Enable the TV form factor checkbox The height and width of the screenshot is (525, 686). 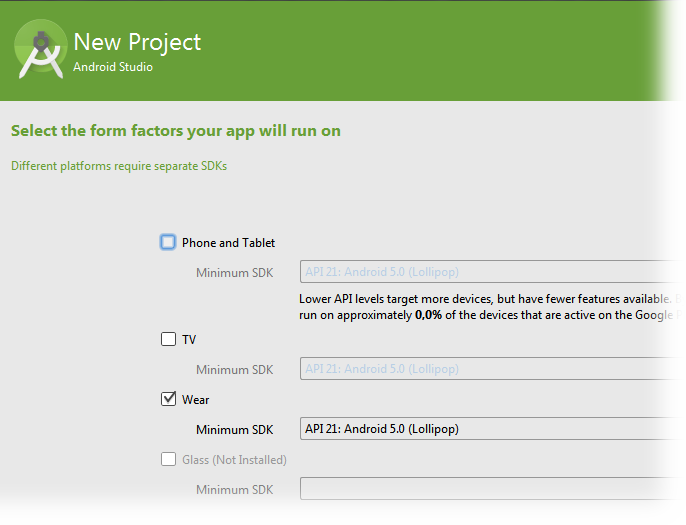(168, 339)
